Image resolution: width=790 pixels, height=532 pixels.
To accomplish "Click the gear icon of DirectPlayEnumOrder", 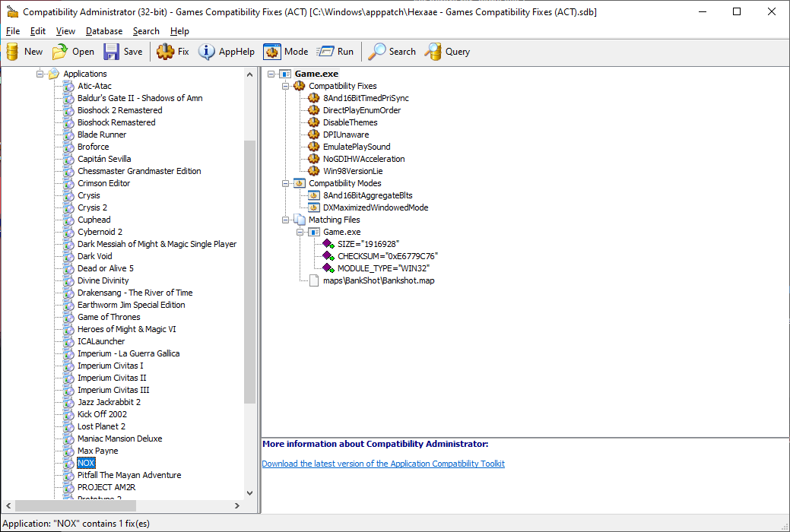I will (313, 110).
